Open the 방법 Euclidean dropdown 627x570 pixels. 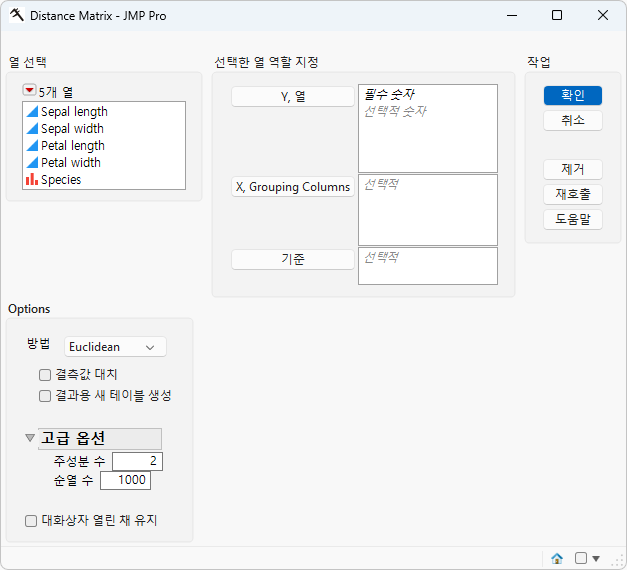115,347
